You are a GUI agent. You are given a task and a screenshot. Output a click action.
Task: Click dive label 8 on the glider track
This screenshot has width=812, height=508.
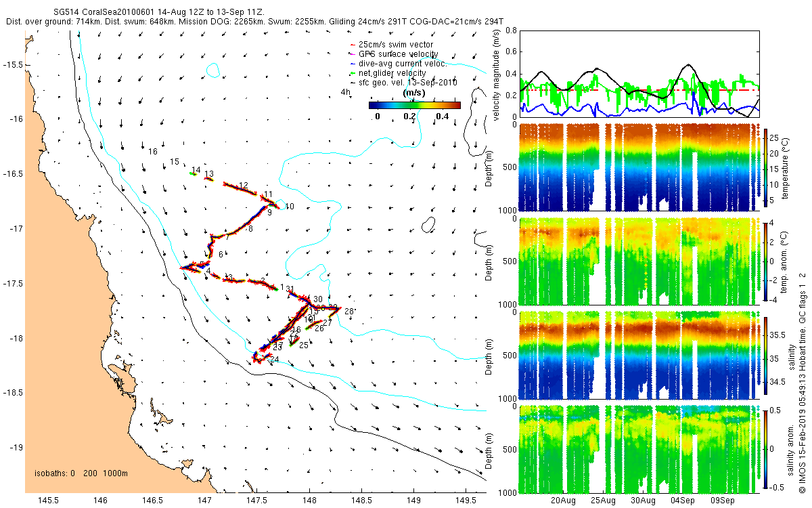[250, 229]
